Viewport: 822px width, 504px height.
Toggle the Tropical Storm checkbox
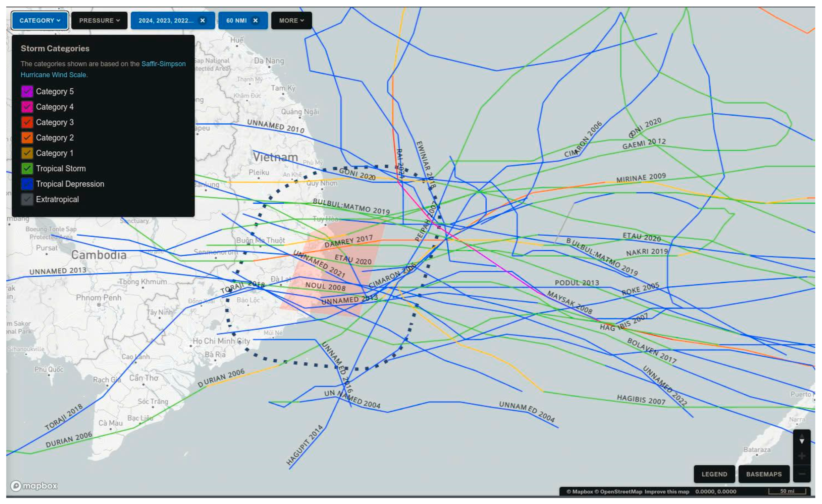pyautogui.click(x=27, y=168)
